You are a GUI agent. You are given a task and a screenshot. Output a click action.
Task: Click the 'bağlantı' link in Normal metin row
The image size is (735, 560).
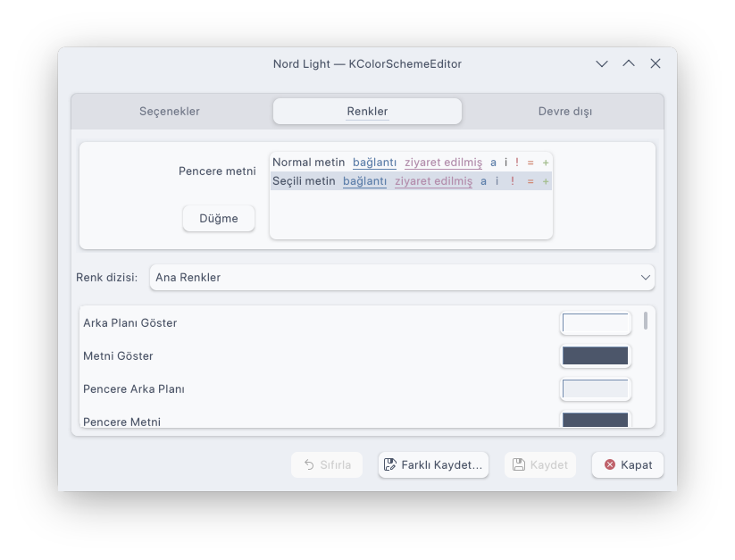[x=374, y=163]
